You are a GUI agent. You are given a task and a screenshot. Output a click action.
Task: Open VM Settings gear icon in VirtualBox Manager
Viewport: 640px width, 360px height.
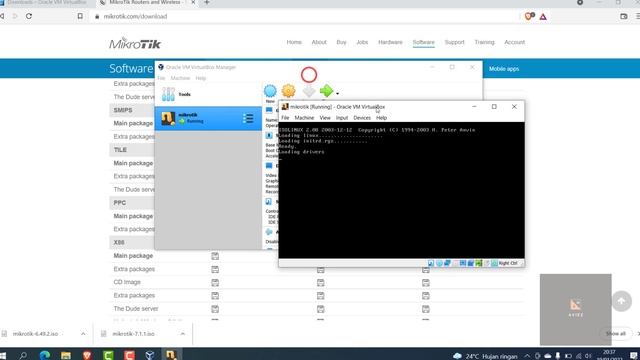[288, 91]
